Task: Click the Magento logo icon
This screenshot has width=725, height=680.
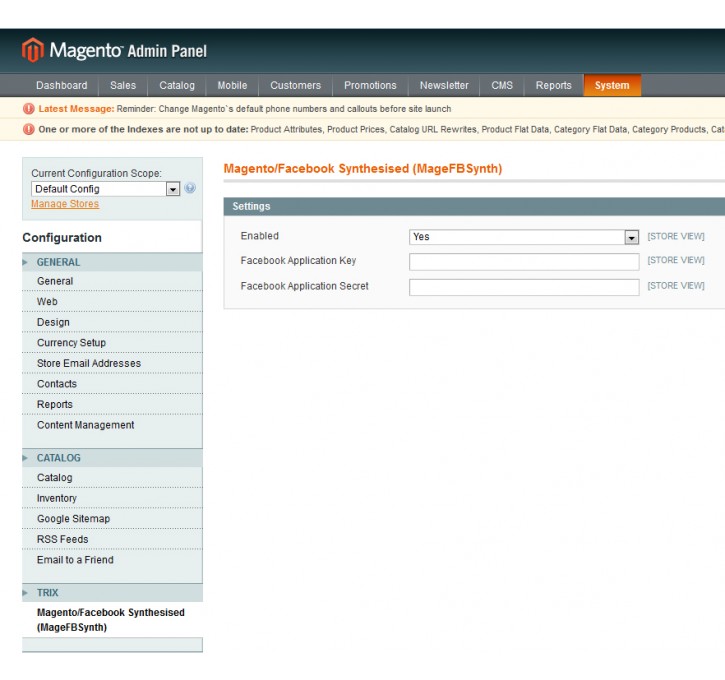Action: pyautogui.click(x=33, y=49)
